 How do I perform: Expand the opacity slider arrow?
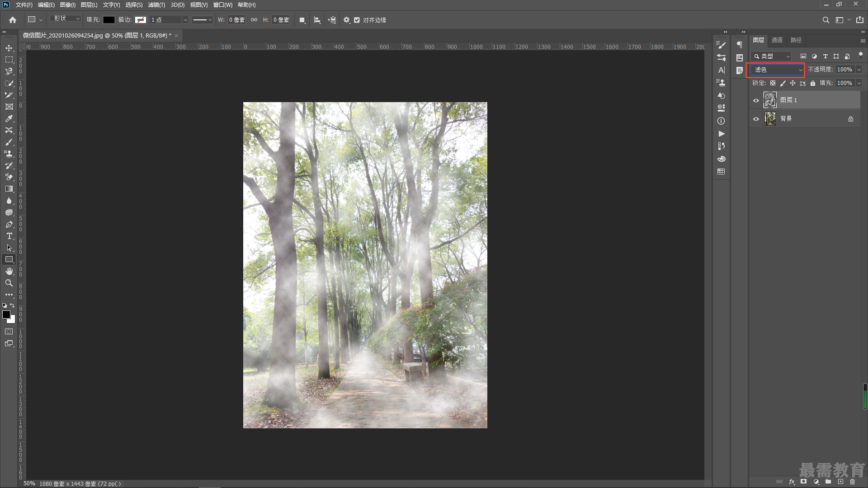pyautogui.click(x=859, y=70)
